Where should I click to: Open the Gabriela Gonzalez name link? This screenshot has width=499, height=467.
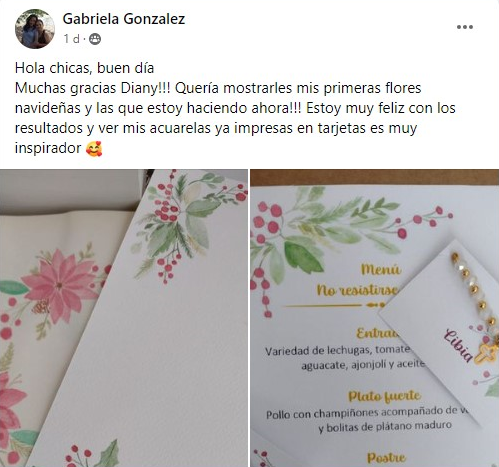(124, 19)
